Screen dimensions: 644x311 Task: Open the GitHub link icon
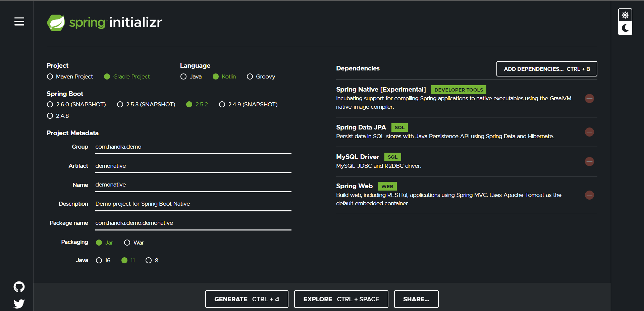tap(19, 287)
